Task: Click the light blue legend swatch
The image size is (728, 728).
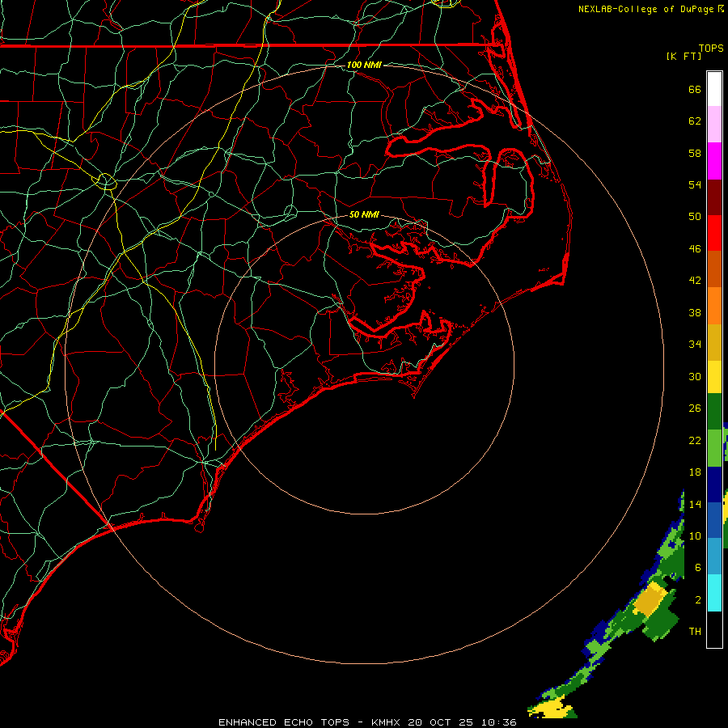Action: 714,557
